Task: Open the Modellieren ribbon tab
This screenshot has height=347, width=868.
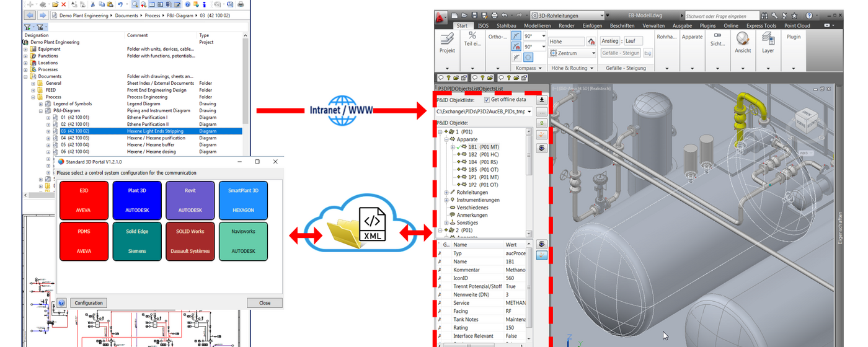Action: point(538,26)
